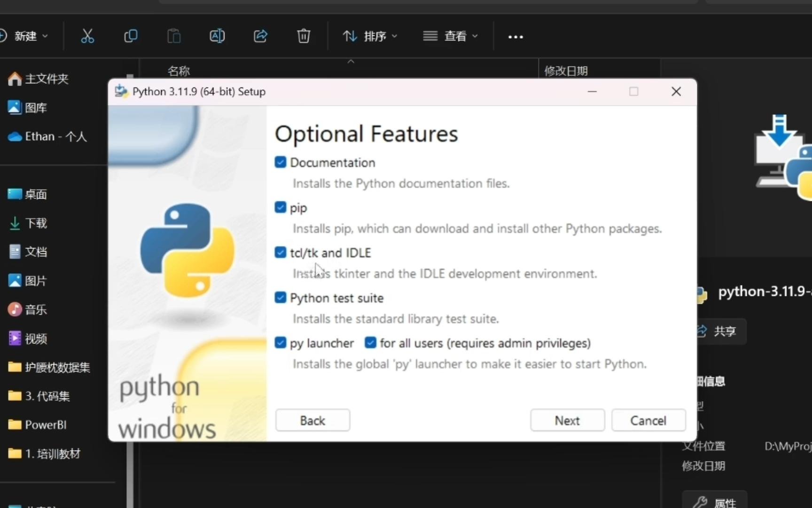812x508 pixels.
Task: Toggle the pip checkbox
Action: click(x=281, y=207)
